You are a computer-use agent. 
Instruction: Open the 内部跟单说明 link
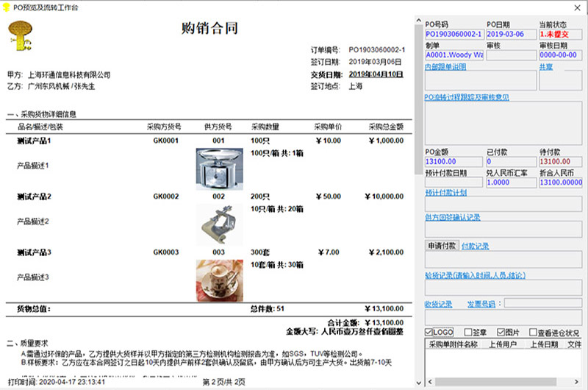(450, 66)
